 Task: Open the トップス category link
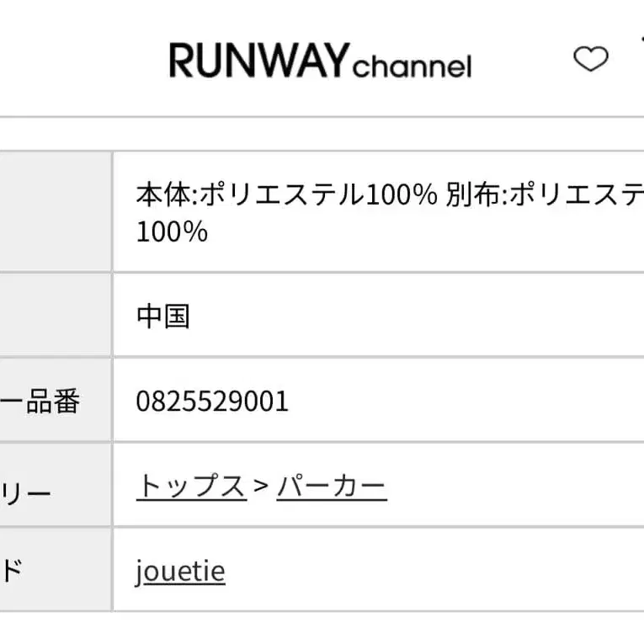[x=191, y=486]
